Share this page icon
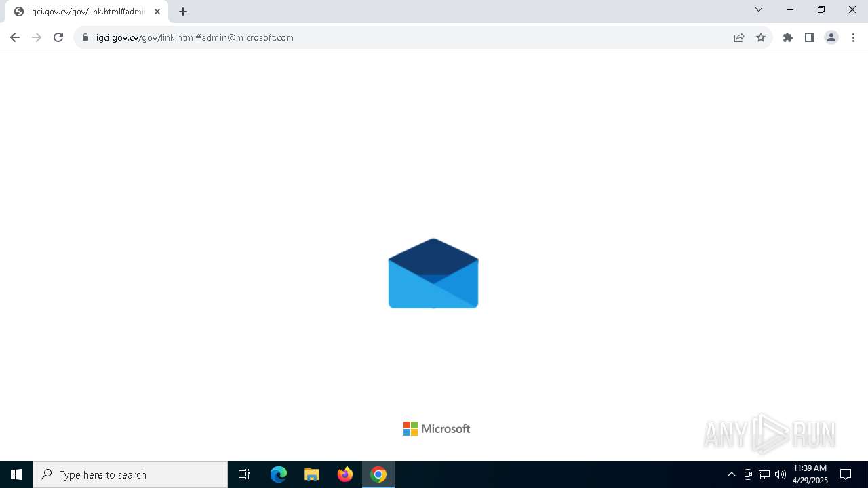The width and height of the screenshot is (868, 488). click(739, 38)
